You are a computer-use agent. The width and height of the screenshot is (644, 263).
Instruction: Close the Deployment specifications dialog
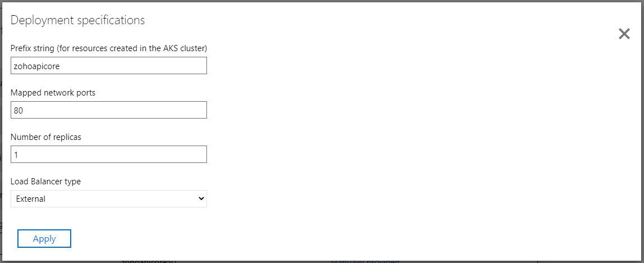tap(624, 34)
